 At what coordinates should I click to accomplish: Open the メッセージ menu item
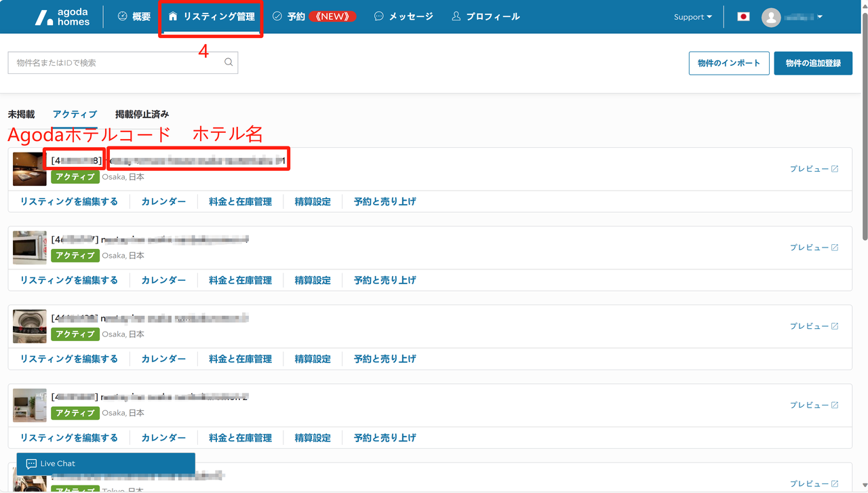pyautogui.click(x=403, y=16)
